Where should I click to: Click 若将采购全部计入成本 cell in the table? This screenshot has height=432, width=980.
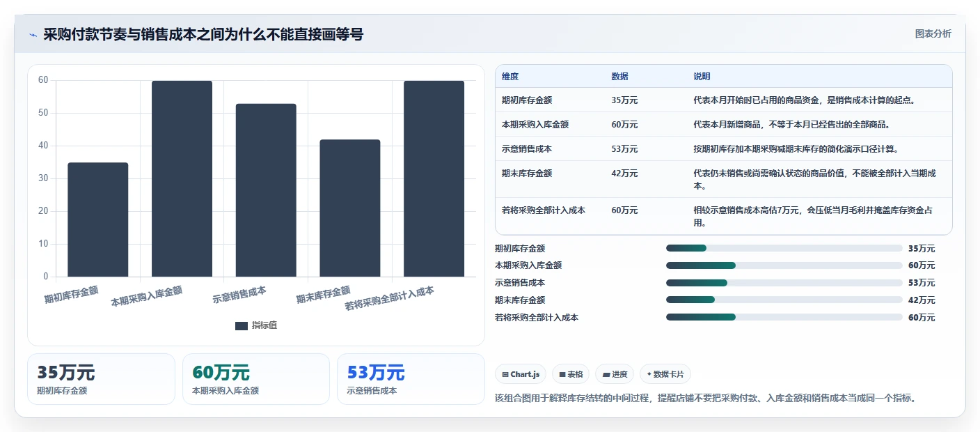[x=544, y=210]
